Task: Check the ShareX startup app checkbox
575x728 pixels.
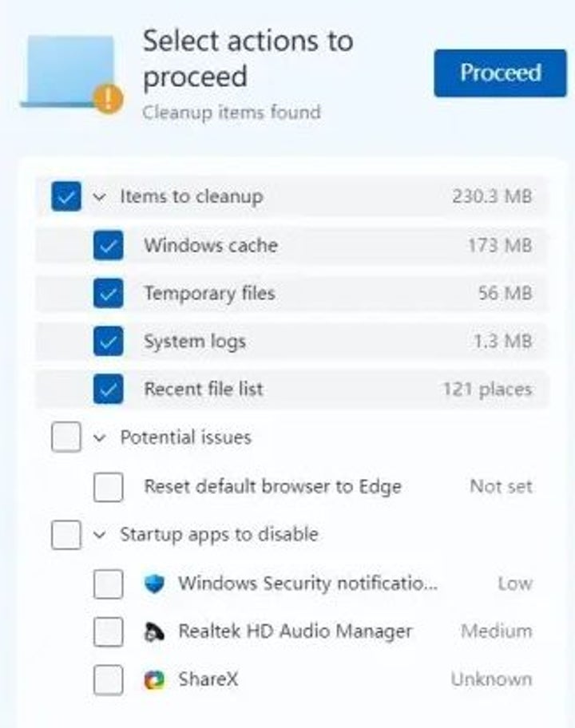Action: 108,680
